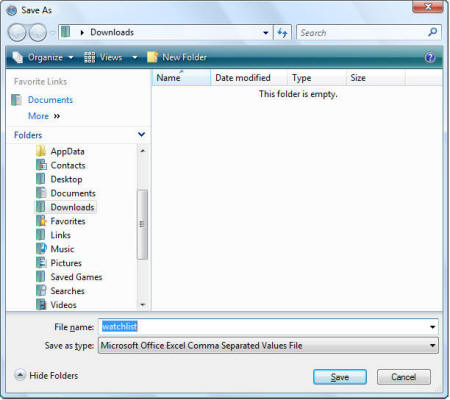The image size is (450, 400).
Task: Click the back navigation arrow
Action: (17, 33)
